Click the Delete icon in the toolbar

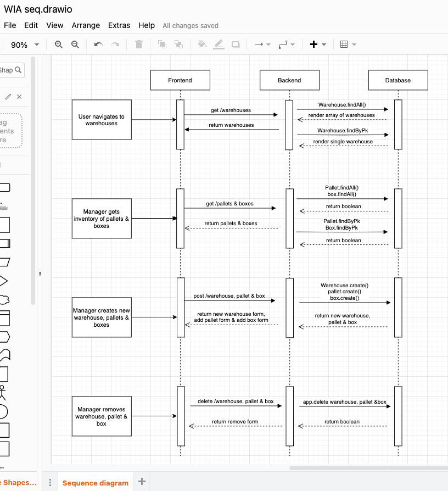point(139,44)
